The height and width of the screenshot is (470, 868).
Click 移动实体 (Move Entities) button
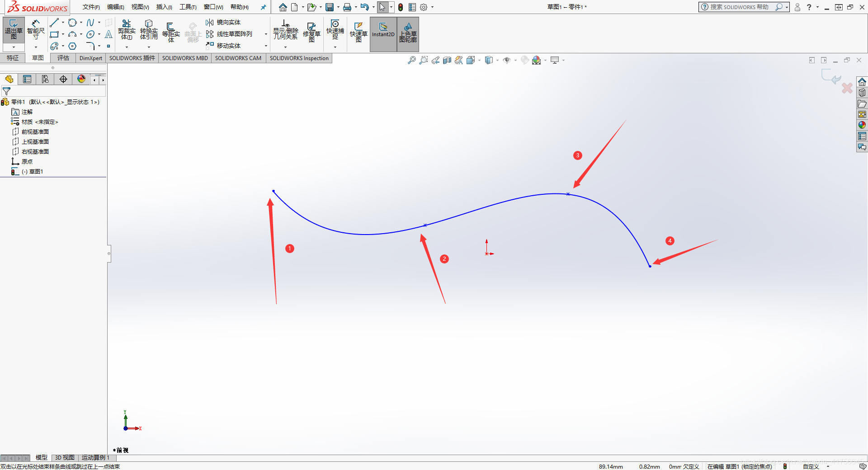[223, 46]
